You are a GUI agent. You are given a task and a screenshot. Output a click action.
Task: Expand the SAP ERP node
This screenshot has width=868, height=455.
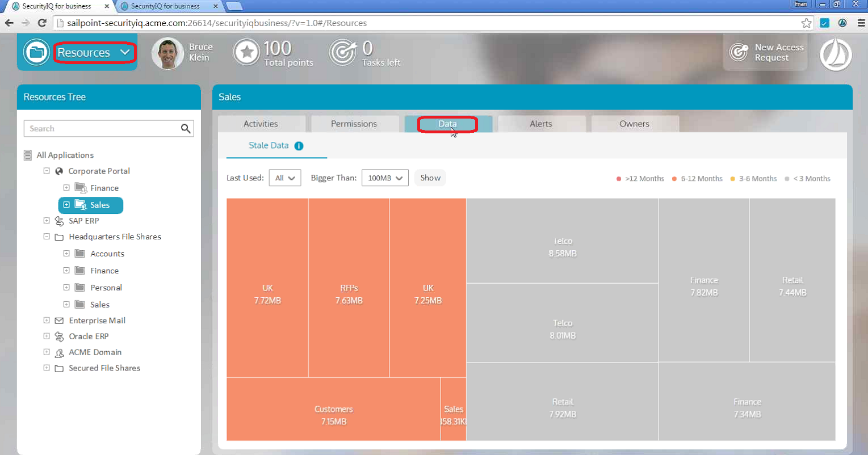pyautogui.click(x=47, y=221)
